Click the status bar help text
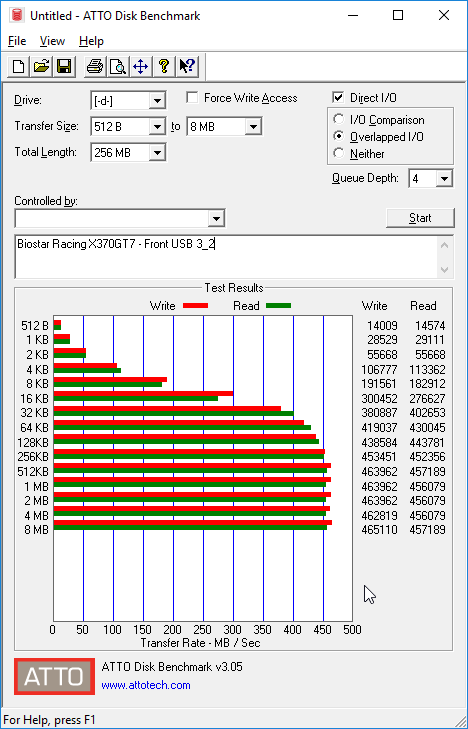This screenshot has height=729, width=468. click(x=49, y=720)
